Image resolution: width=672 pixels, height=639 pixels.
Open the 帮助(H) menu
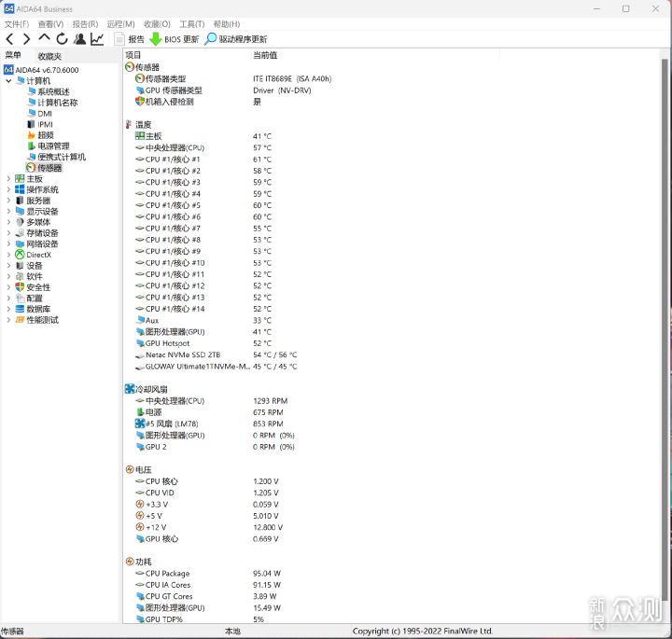coord(227,24)
